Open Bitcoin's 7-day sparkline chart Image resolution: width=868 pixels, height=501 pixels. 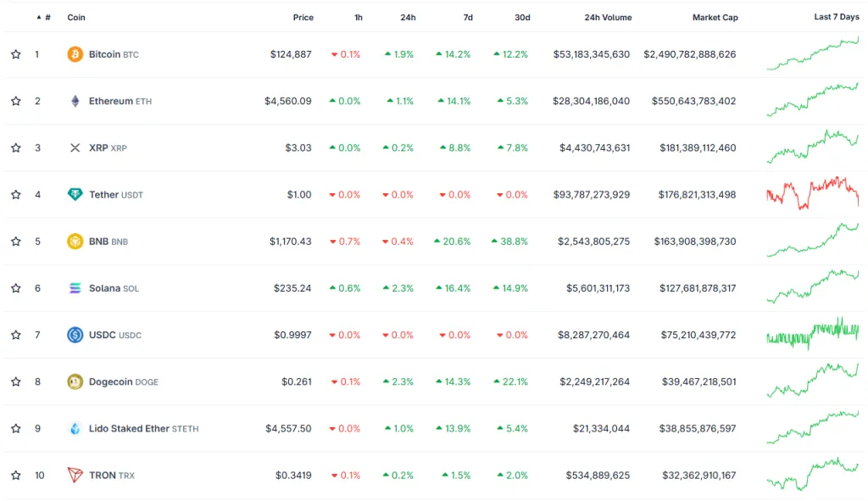[x=812, y=54]
